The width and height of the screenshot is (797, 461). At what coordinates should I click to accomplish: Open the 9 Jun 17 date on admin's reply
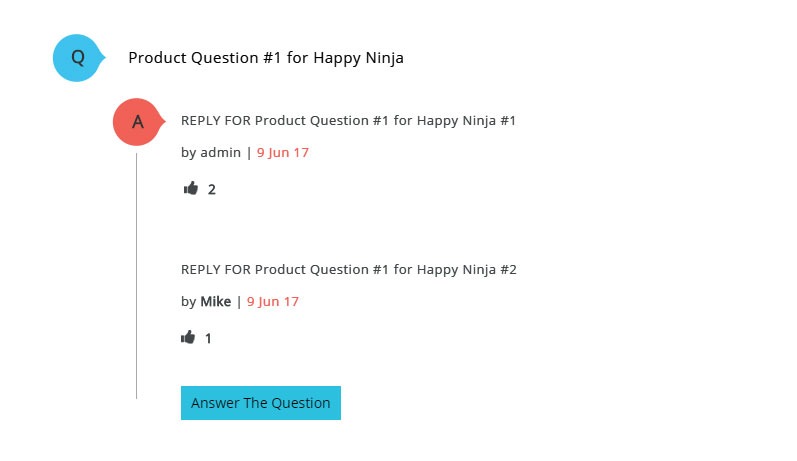tap(283, 152)
